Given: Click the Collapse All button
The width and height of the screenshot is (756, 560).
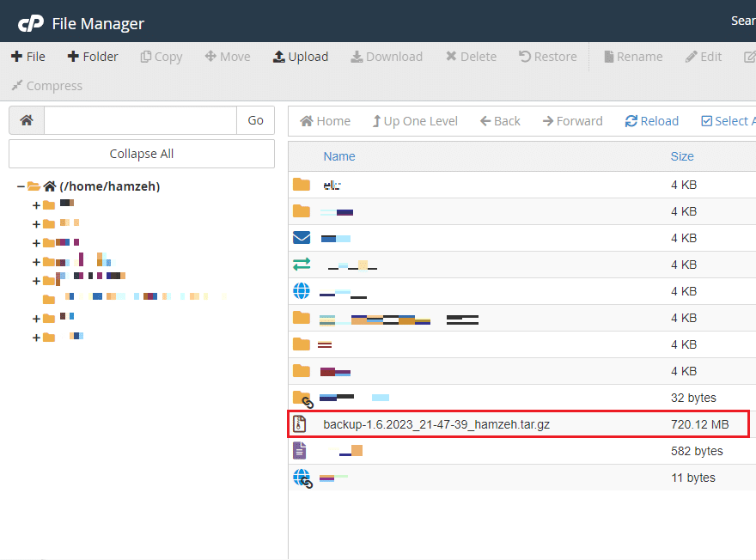Looking at the screenshot, I should click(142, 154).
